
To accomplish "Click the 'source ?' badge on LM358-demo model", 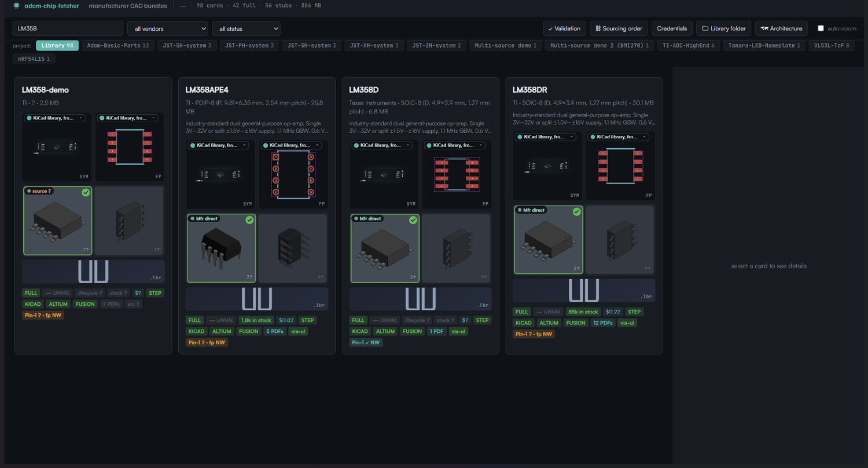I will coord(39,191).
